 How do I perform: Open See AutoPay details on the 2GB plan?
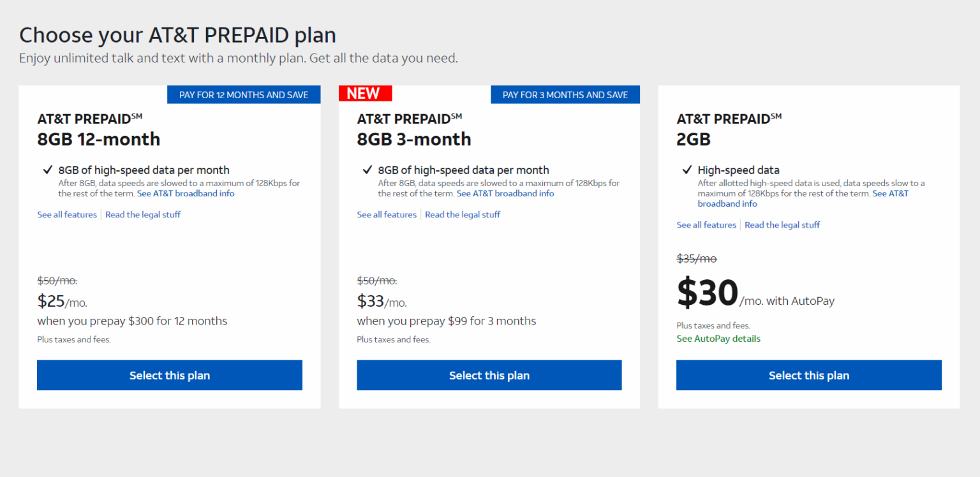[718, 339]
